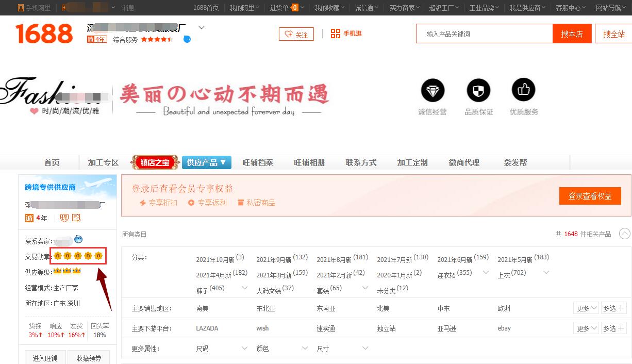The image size is (632, 364).
Task: Open the 微商代理 tab
Action: pos(464,162)
